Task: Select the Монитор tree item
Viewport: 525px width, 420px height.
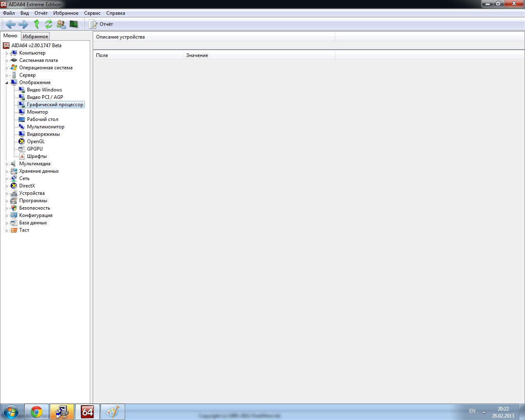Action: click(x=37, y=112)
